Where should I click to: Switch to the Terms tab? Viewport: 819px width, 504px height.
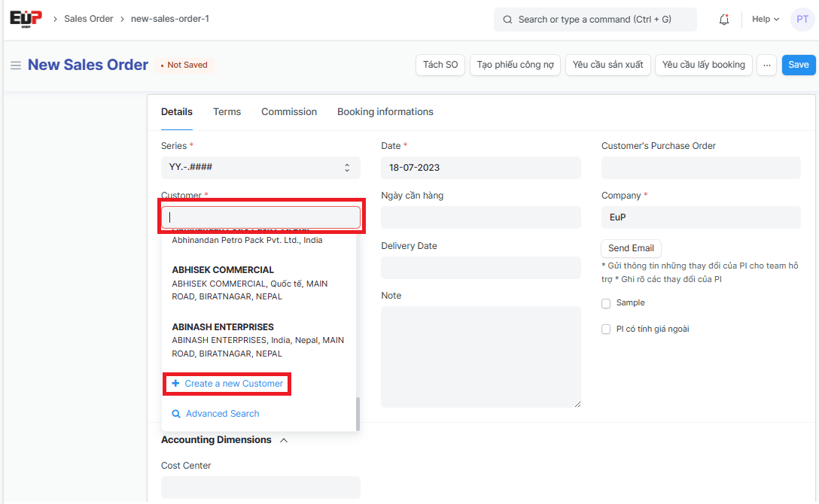tap(227, 112)
